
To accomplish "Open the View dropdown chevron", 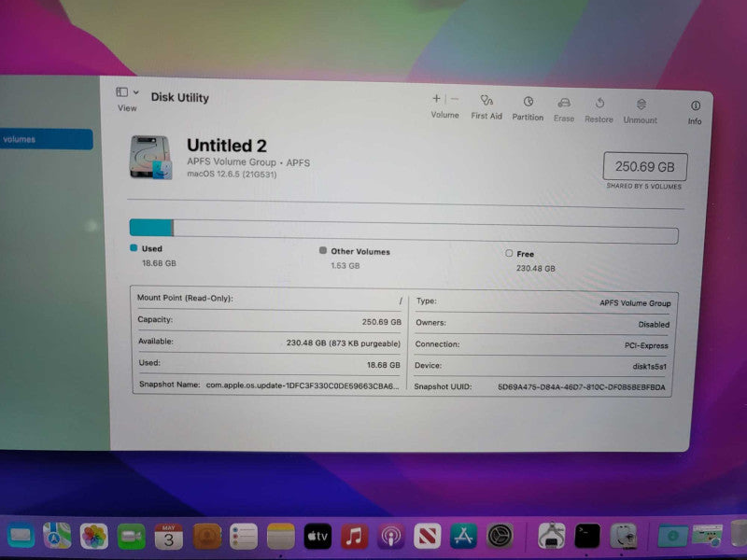I will point(135,92).
